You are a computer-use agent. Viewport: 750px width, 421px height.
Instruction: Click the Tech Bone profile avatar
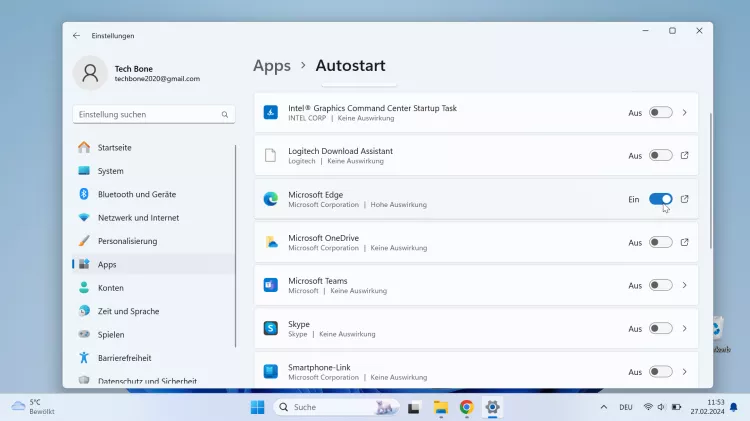tap(90, 73)
